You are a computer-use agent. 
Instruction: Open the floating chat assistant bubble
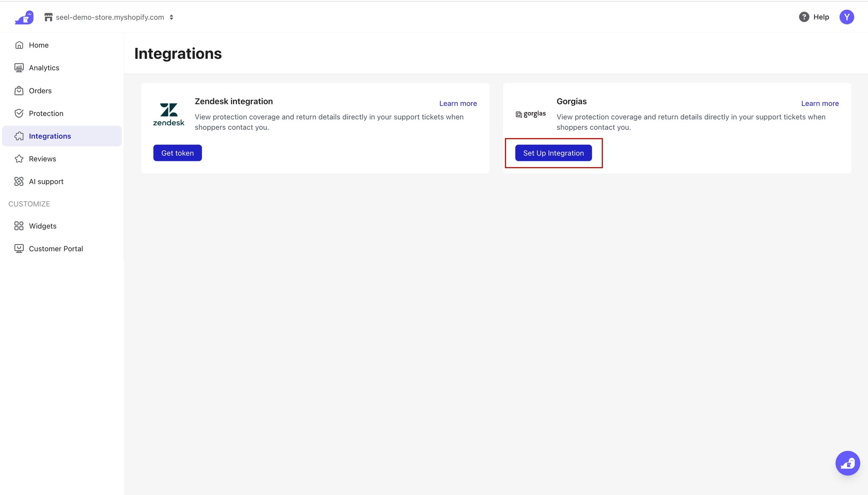[x=847, y=463]
